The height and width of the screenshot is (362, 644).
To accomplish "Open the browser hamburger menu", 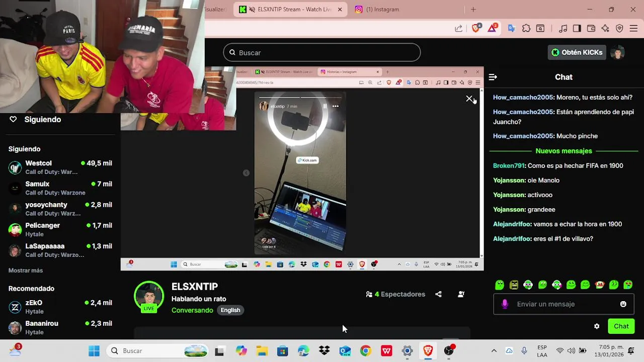I will pos(633,29).
